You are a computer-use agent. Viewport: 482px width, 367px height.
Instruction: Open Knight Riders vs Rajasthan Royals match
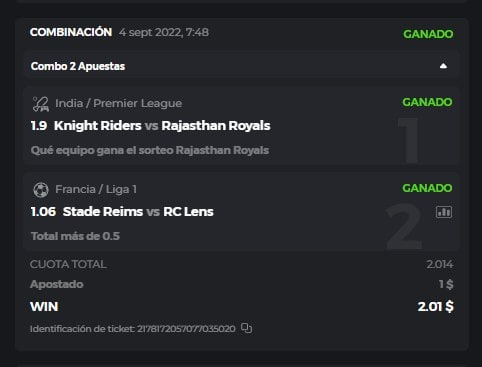coord(162,126)
